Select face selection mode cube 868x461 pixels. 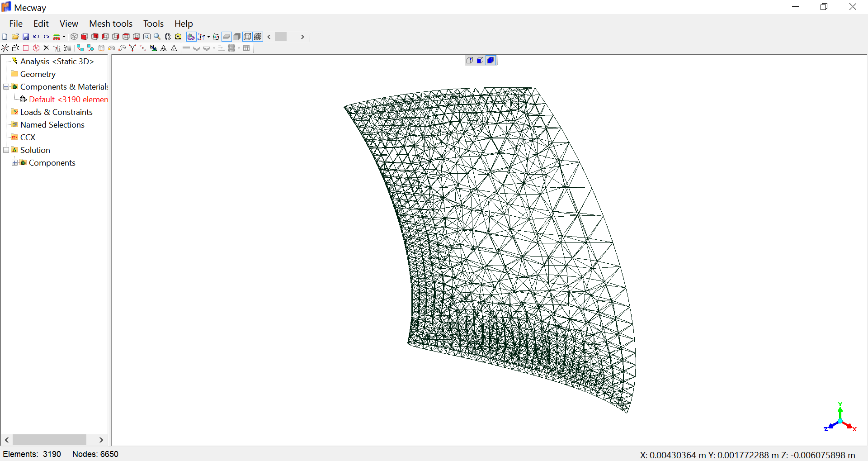[480, 60]
